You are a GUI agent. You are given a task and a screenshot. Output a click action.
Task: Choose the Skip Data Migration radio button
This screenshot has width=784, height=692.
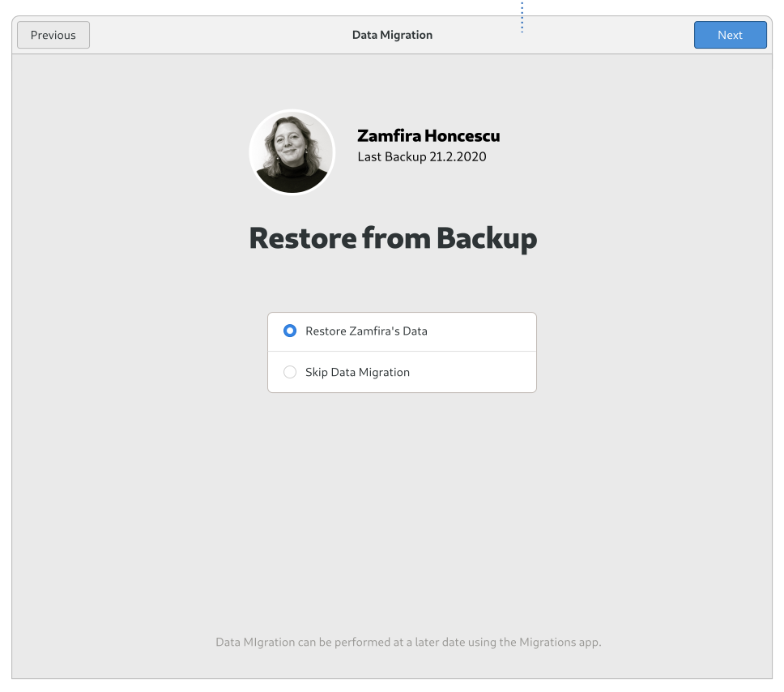(290, 372)
